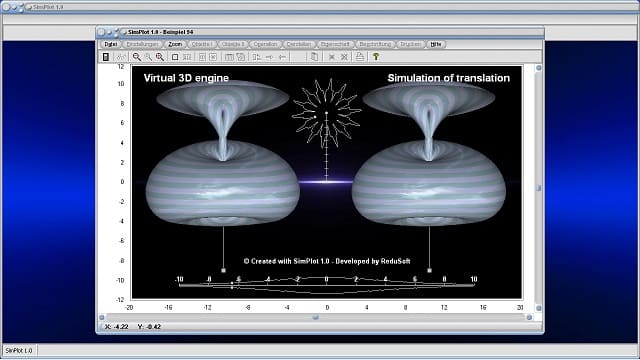The width and height of the screenshot is (640, 360).
Task: Click the third magnifier icon with plus
Action: [x=160, y=57]
